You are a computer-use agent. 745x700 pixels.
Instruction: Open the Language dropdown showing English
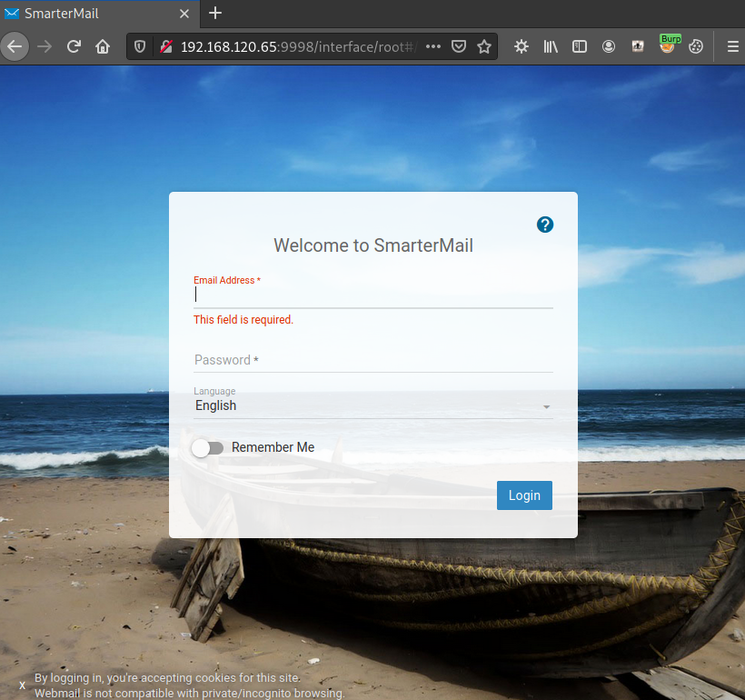(x=373, y=405)
